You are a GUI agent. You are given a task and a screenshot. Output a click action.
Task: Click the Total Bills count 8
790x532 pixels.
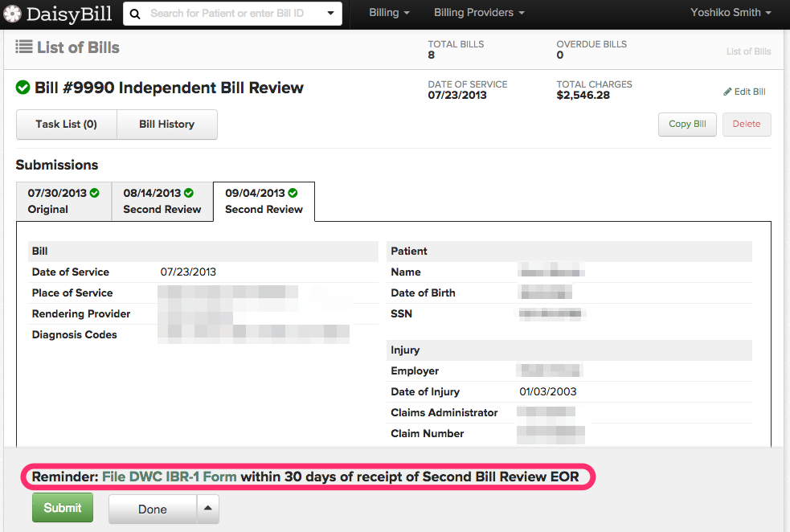tap(432, 55)
